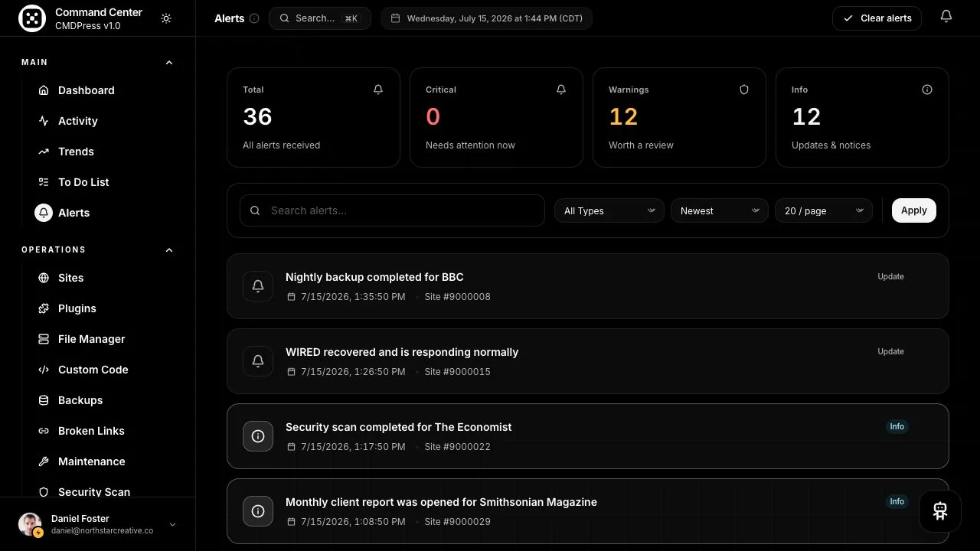
Task: Click the Activity pulse icon
Action: click(x=44, y=121)
